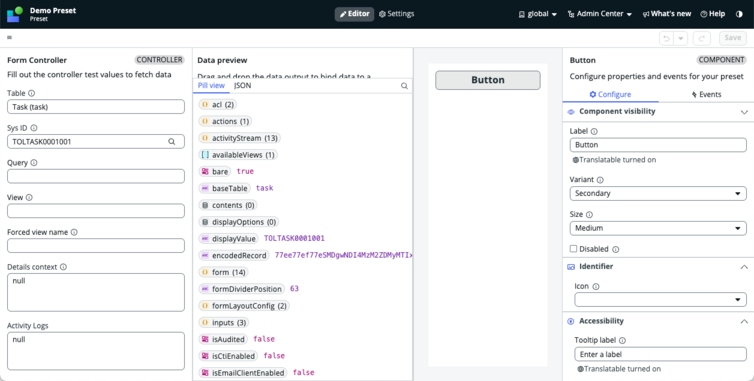The image size is (754, 381).
Task: Select the Pill view tab
Action: 211,86
